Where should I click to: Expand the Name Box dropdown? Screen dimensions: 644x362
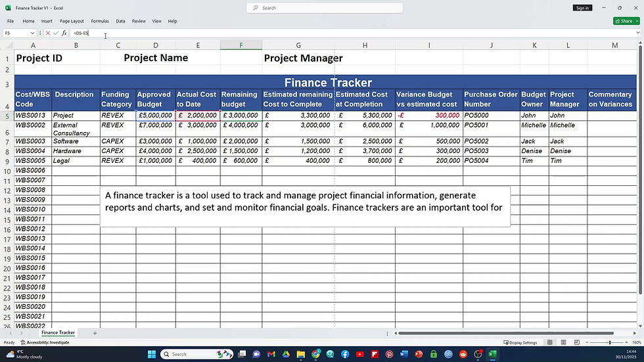point(32,33)
